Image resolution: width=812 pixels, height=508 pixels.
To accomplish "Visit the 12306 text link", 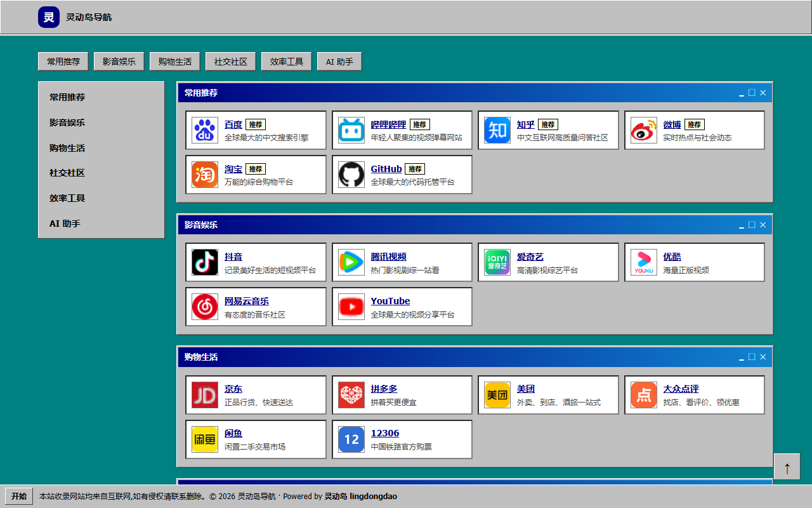I will point(385,433).
